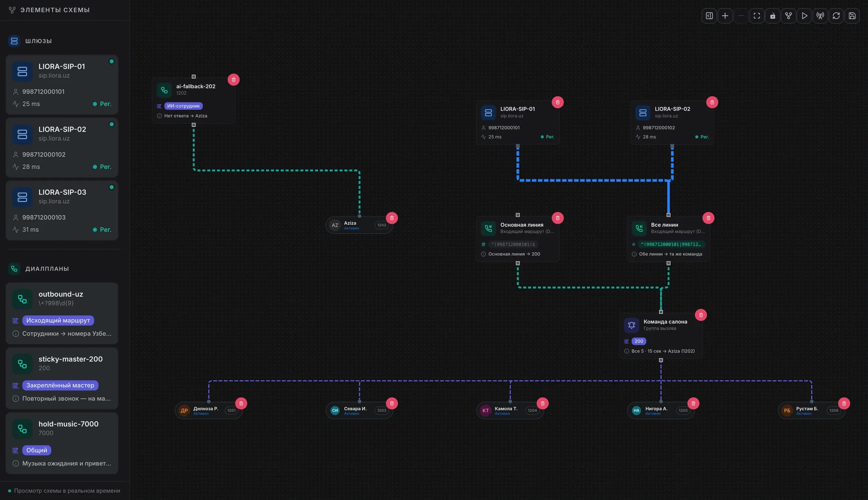
Task: Click the ЭЛЕМЕНТЫ СХЕМЫ panel title icon
Action: tap(12, 10)
